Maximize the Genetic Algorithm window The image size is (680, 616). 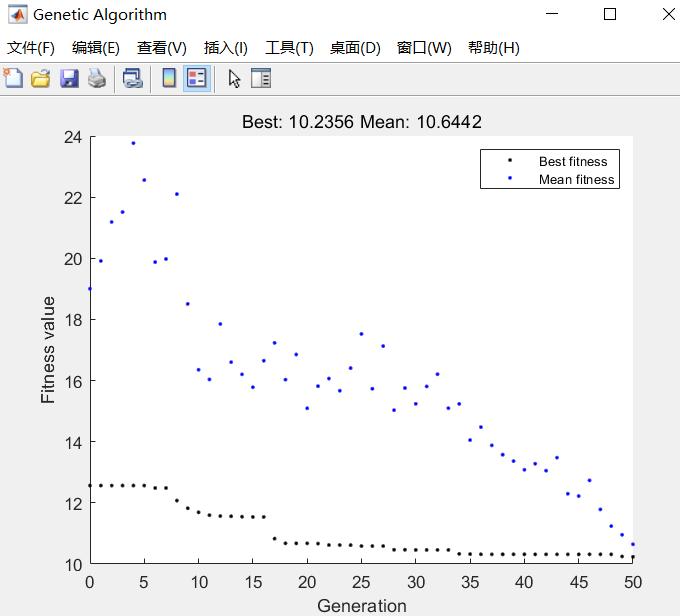pyautogui.click(x=610, y=14)
